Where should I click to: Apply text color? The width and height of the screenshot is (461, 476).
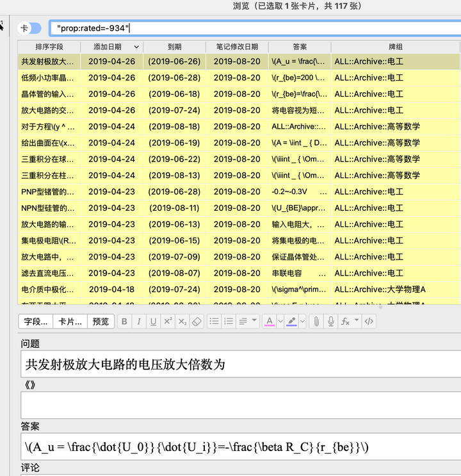click(x=270, y=321)
